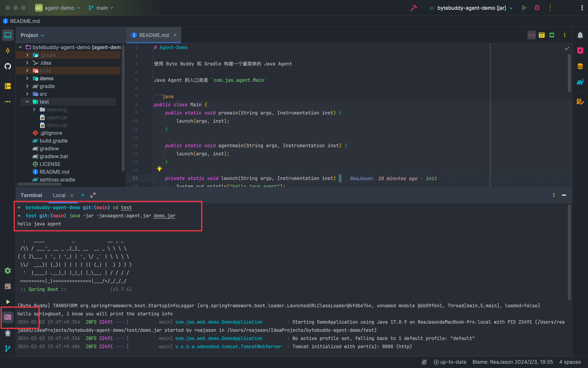Collapse bytebuddy-agent-demo root folder
The width and height of the screenshot is (588, 368).
point(20,47)
